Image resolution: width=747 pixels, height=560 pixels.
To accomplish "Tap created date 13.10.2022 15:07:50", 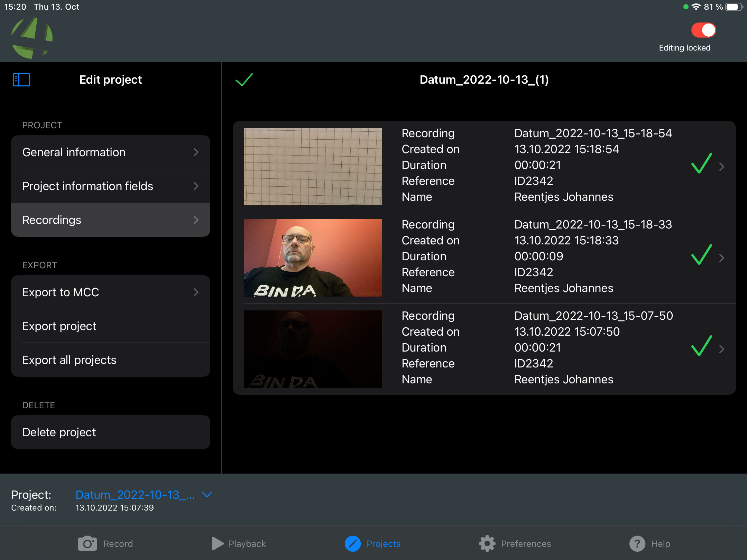I will pos(567,332).
